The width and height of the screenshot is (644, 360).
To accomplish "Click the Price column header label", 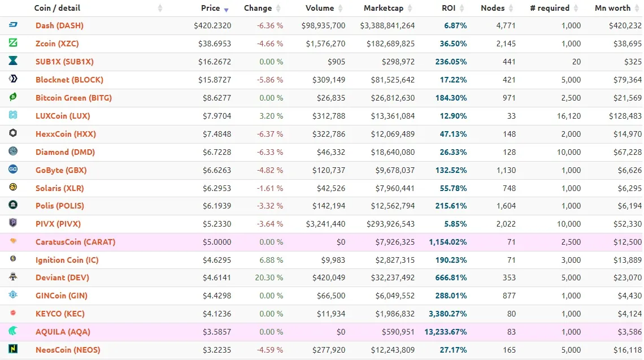I will coord(210,8).
